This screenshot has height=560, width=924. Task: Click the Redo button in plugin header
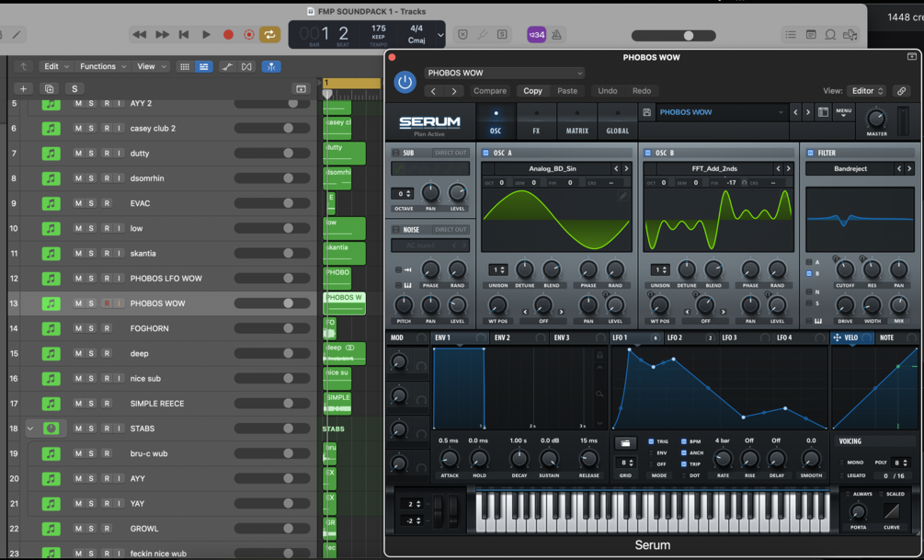click(642, 91)
